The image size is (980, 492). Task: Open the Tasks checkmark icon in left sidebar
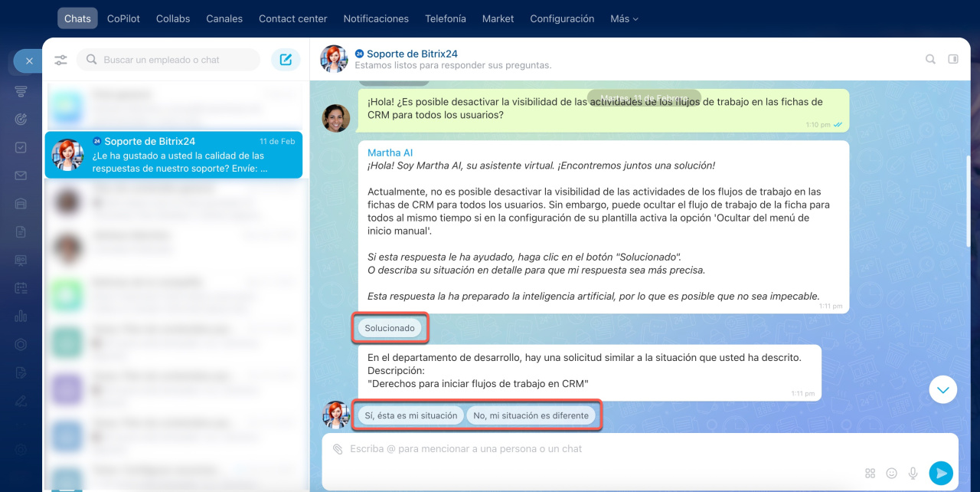click(x=21, y=148)
